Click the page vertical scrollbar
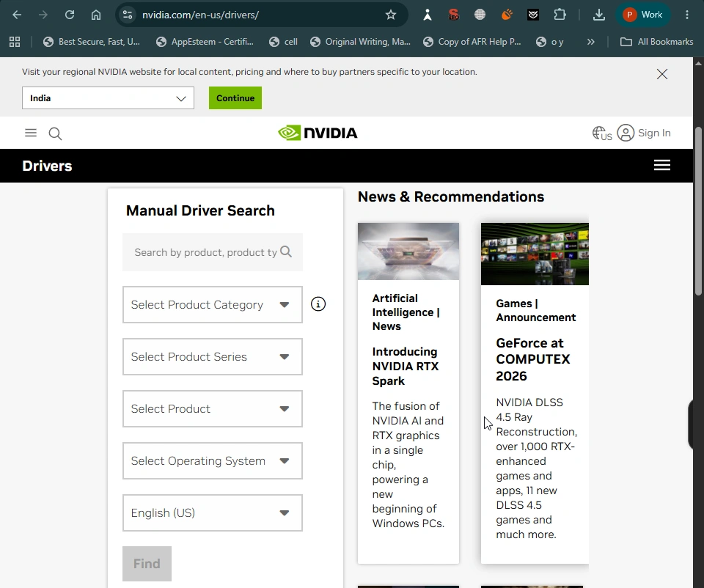Screen dimensions: 704x588 pyautogui.click(x=698, y=211)
